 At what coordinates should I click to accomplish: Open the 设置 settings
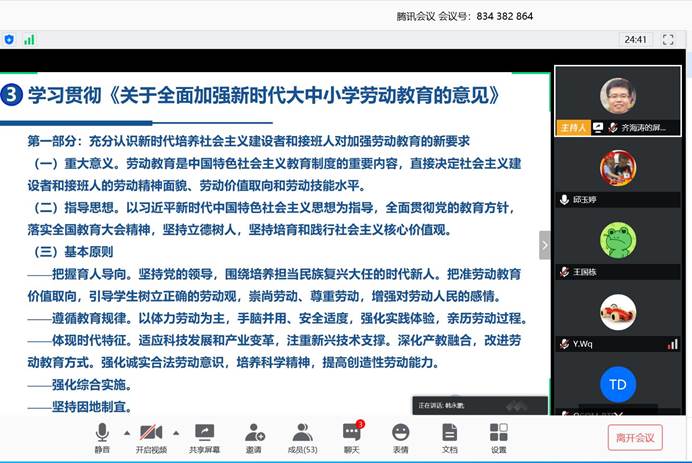click(x=498, y=436)
